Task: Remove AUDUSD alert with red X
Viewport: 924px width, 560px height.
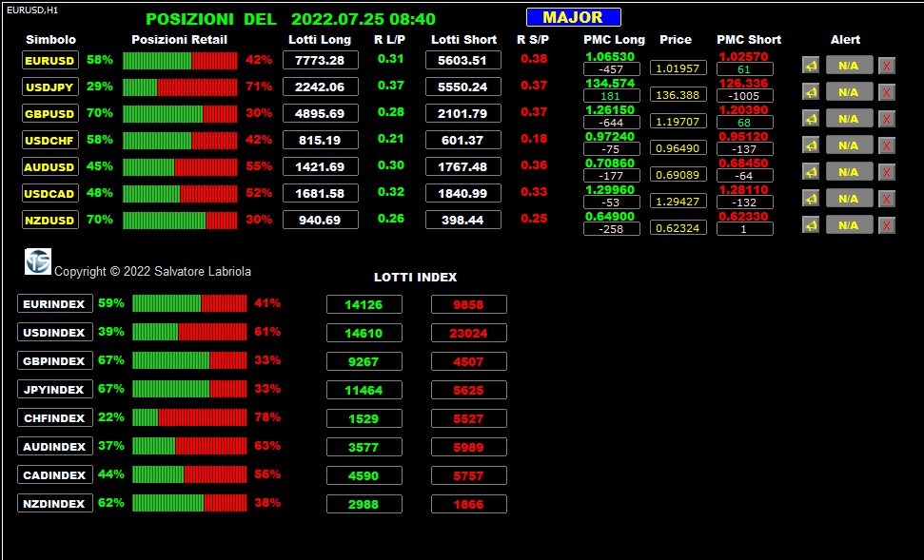Action: pos(887,172)
